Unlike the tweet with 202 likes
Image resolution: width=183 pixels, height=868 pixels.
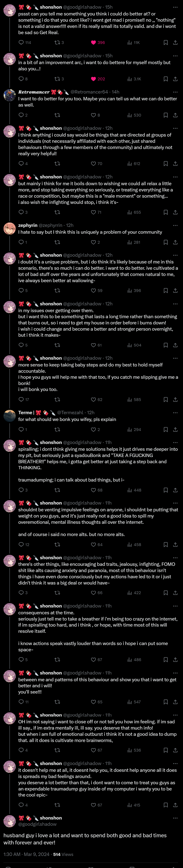click(94, 79)
